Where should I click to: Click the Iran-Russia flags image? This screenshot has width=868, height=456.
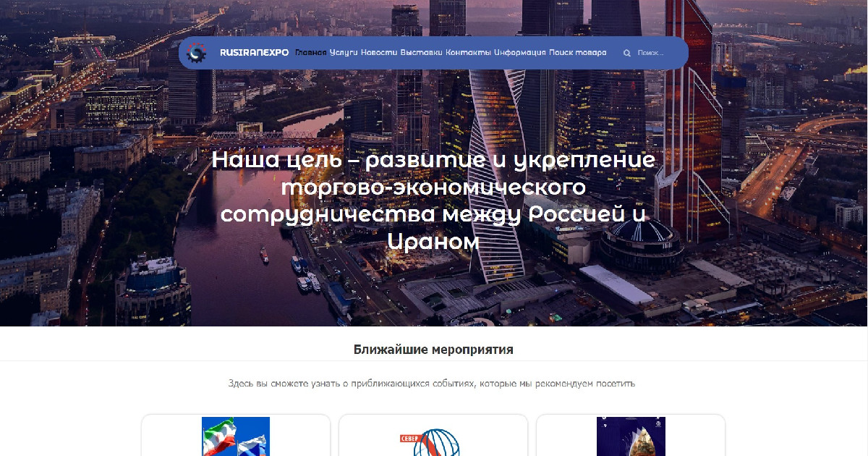(236, 436)
